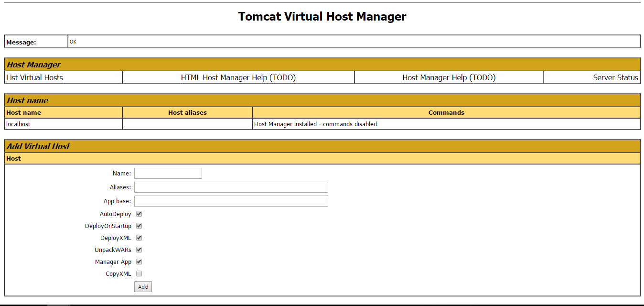
Task: Uncheck the DeployOnStartup checkbox
Action: tap(139, 226)
